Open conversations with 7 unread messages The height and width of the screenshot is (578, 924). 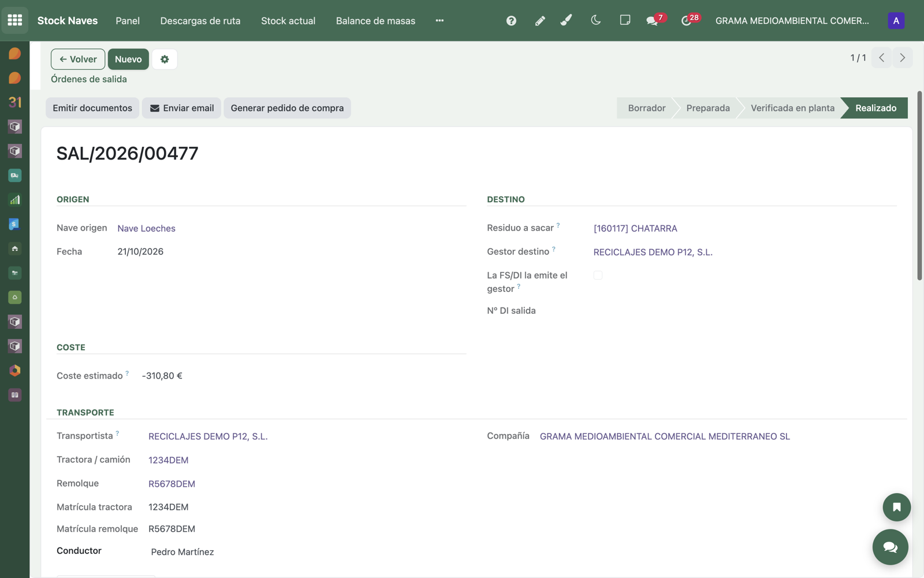(655, 20)
